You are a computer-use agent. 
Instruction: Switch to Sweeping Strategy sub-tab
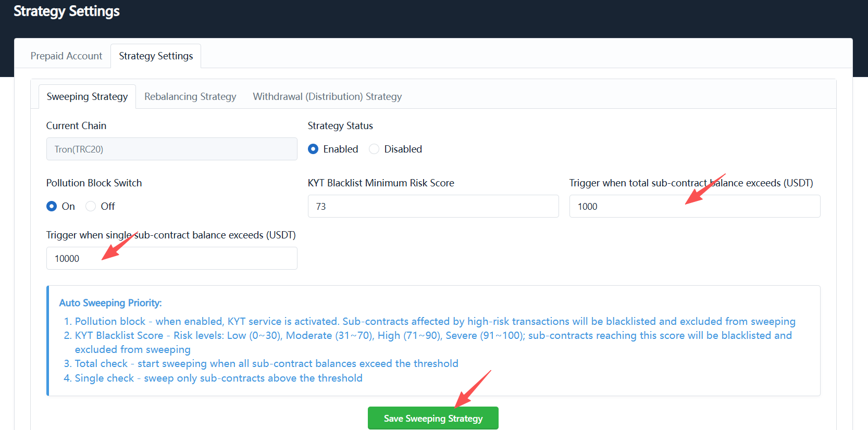pyautogui.click(x=87, y=96)
